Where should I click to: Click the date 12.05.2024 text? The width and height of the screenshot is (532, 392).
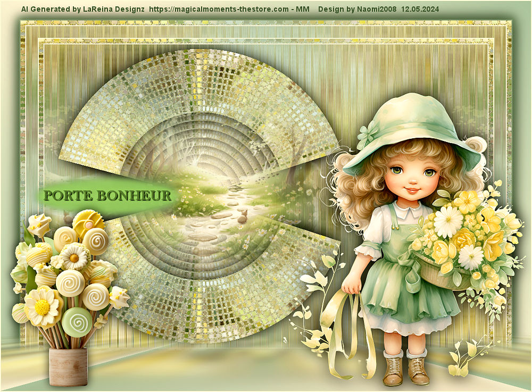pyautogui.click(x=420, y=9)
